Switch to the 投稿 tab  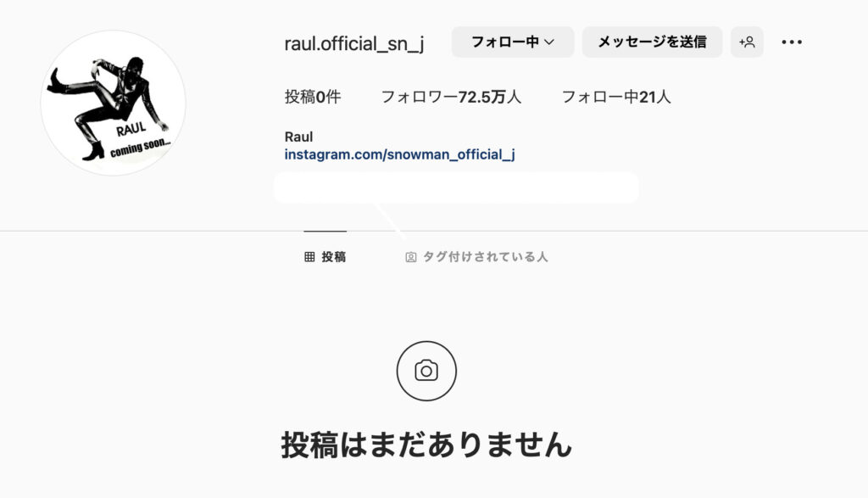tap(325, 256)
